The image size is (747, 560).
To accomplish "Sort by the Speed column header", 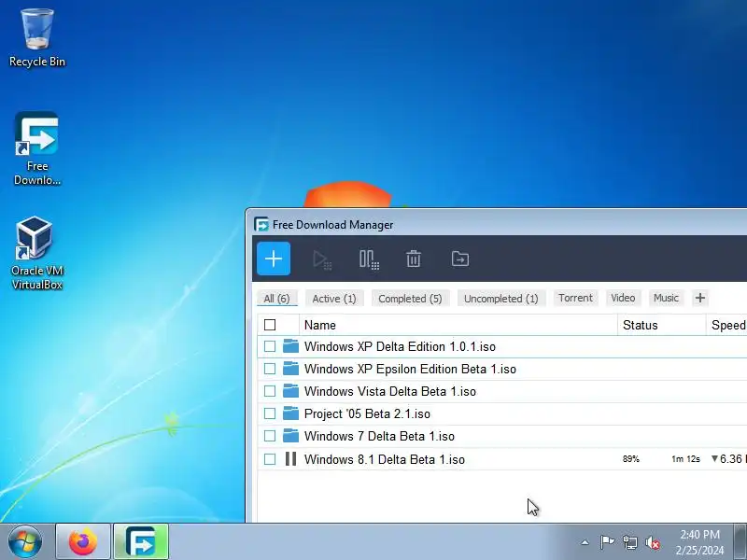I will click(x=727, y=325).
